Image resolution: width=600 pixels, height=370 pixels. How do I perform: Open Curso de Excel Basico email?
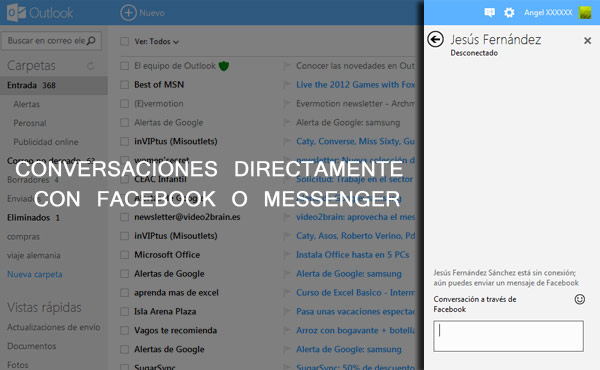click(355, 293)
